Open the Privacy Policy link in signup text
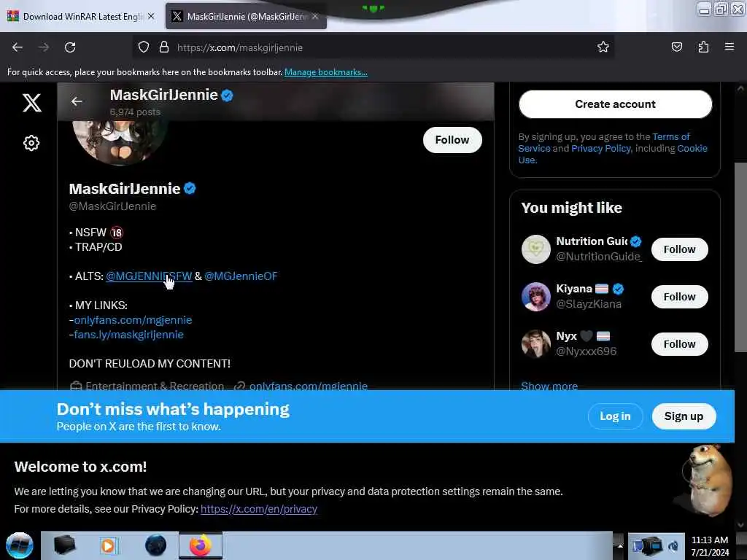 click(601, 148)
